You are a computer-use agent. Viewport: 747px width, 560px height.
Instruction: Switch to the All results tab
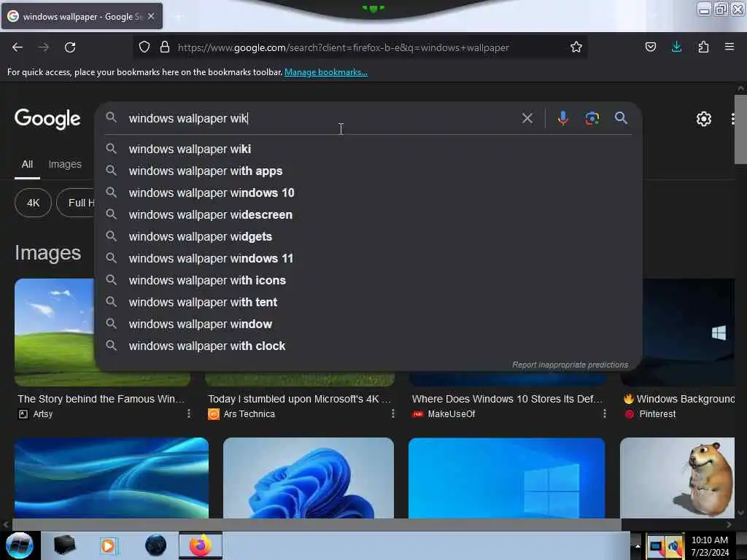click(27, 164)
